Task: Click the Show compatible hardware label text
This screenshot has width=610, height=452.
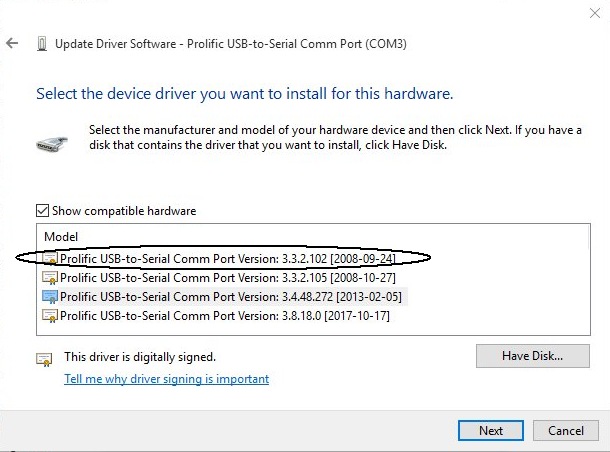Action: point(124,211)
